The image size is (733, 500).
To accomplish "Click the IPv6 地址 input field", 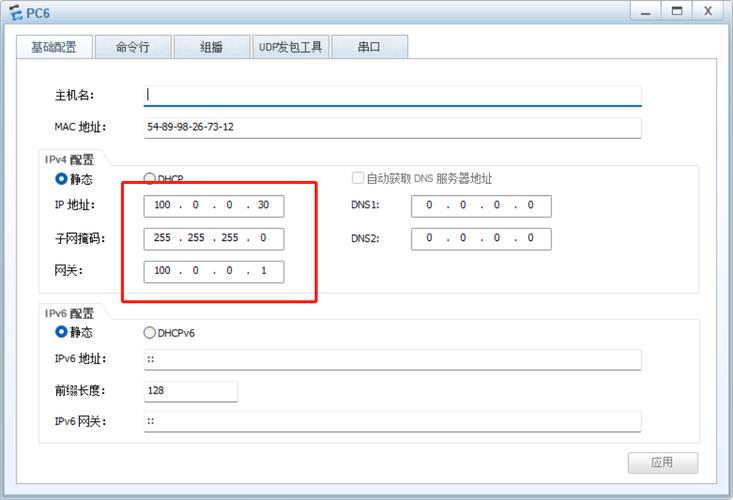I will [392, 359].
